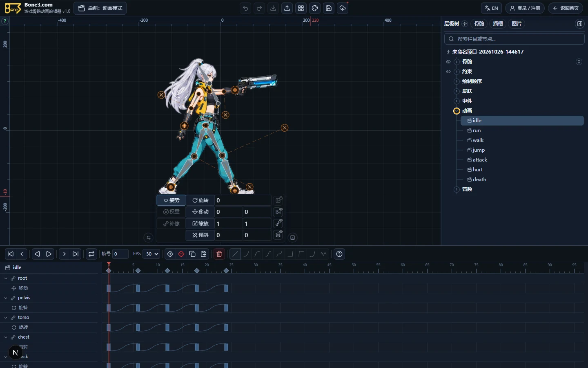This screenshot has height=368, width=588.
Task: Open the 当前: 动画模式 mode button
Action: (100, 8)
